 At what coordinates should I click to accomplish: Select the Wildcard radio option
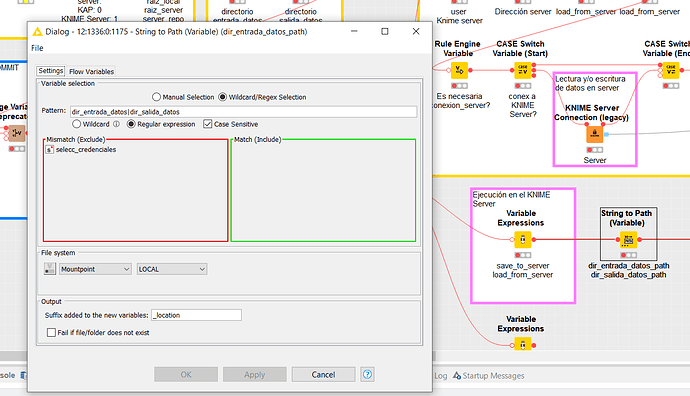click(77, 124)
